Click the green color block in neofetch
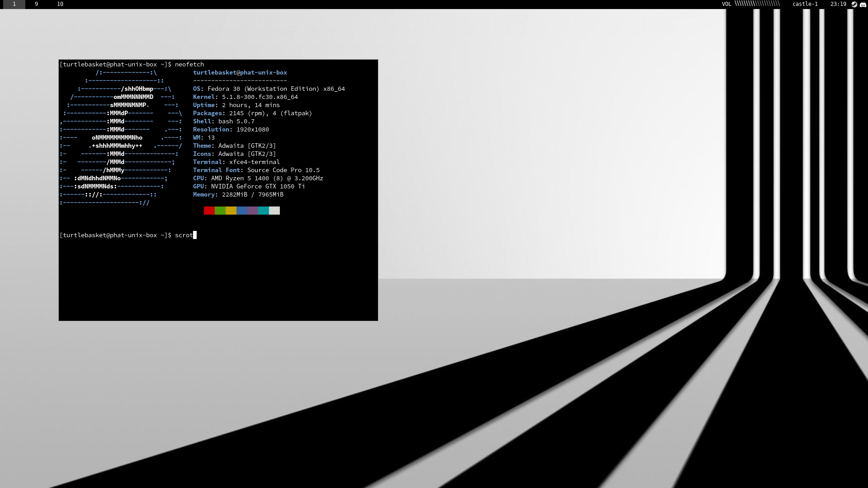The image size is (868, 488). coord(220,211)
